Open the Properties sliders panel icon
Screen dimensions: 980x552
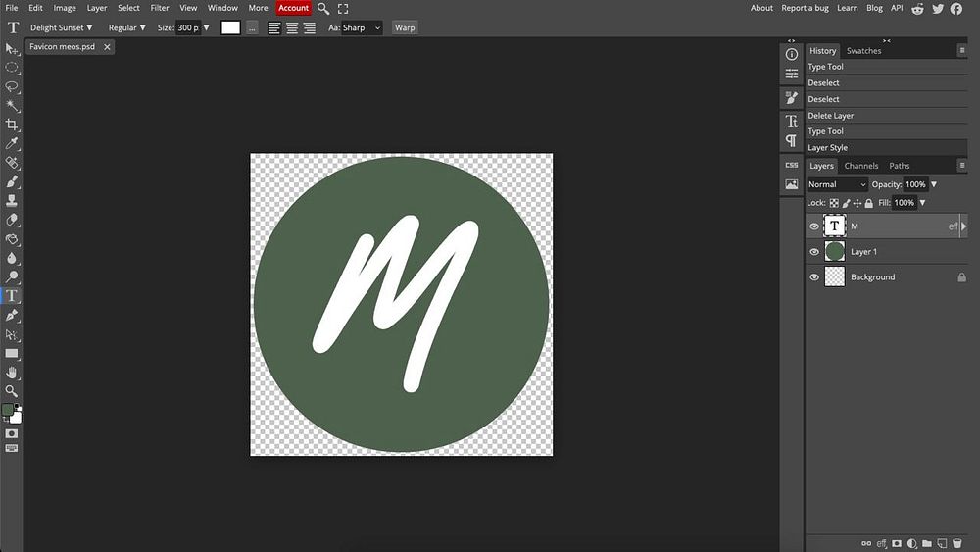(791, 74)
